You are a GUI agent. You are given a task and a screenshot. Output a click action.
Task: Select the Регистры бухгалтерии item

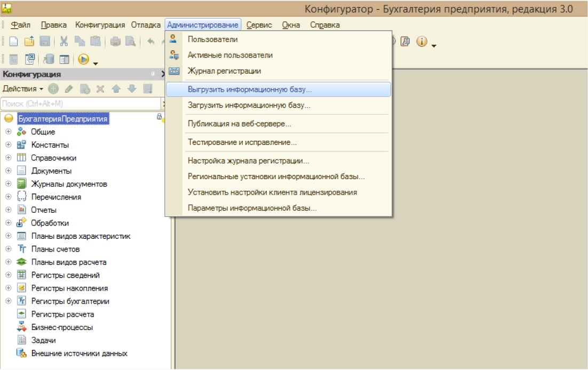point(70,301)
